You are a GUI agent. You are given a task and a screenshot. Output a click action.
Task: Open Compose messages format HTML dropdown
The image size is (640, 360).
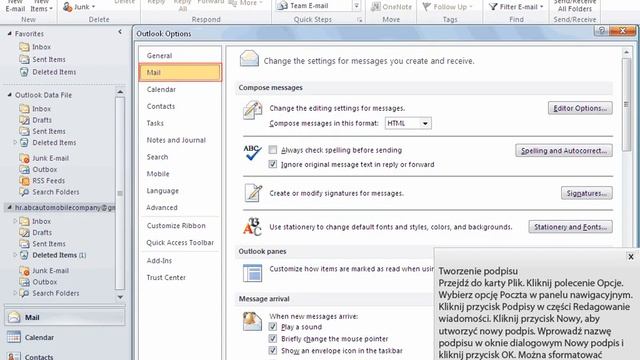pos(425,123)
